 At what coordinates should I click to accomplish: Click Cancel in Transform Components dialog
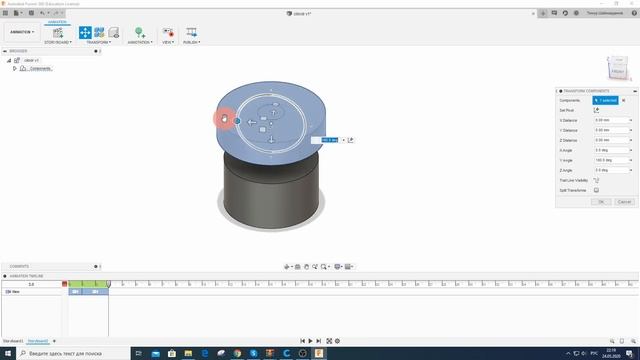(624, 202)
